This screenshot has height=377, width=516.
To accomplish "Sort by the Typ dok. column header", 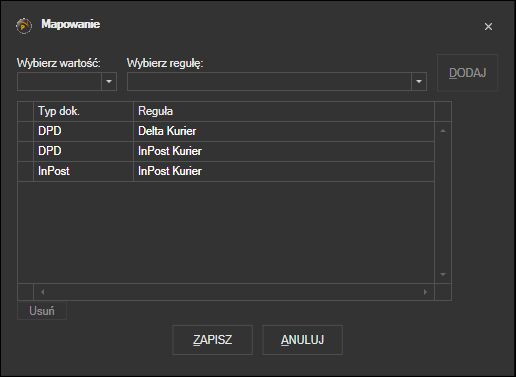I will [83, 111].
